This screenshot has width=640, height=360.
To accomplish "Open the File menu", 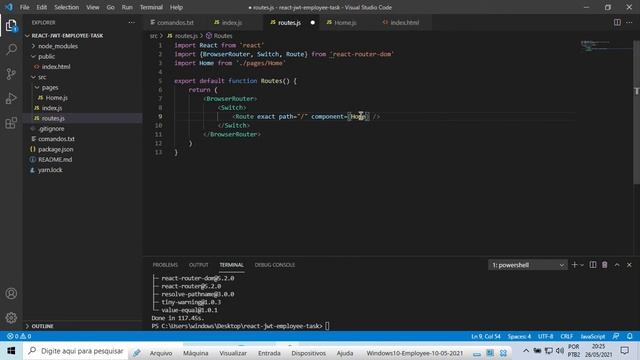I will pos(24,7).
